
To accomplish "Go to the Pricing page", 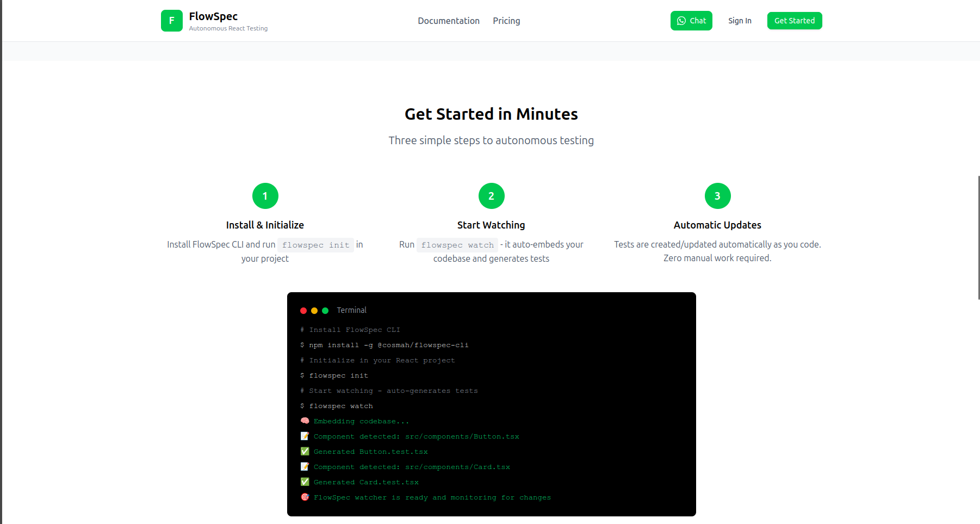I will pos(506,21).
